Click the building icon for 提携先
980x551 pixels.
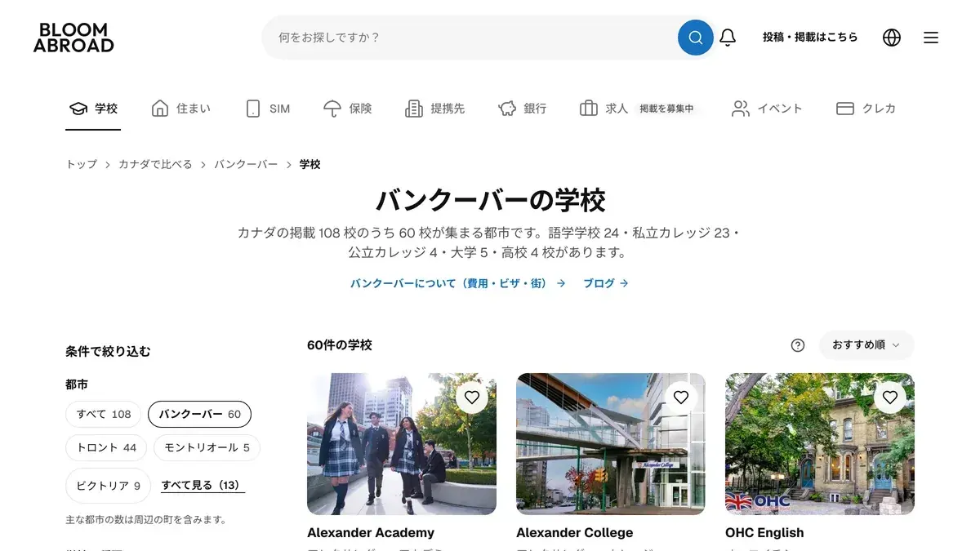pos(414,109)
